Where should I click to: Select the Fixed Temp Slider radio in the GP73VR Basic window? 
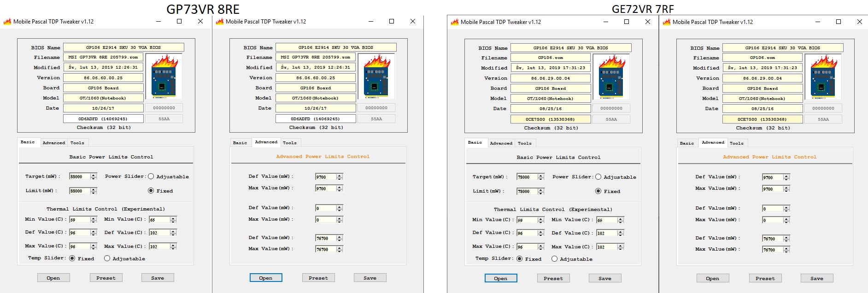coord(72,258)
